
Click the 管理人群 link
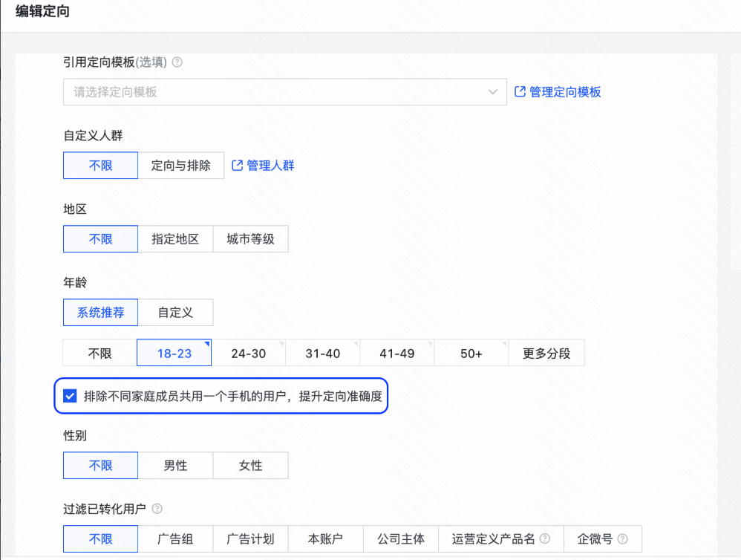click(x=272, y=165)
